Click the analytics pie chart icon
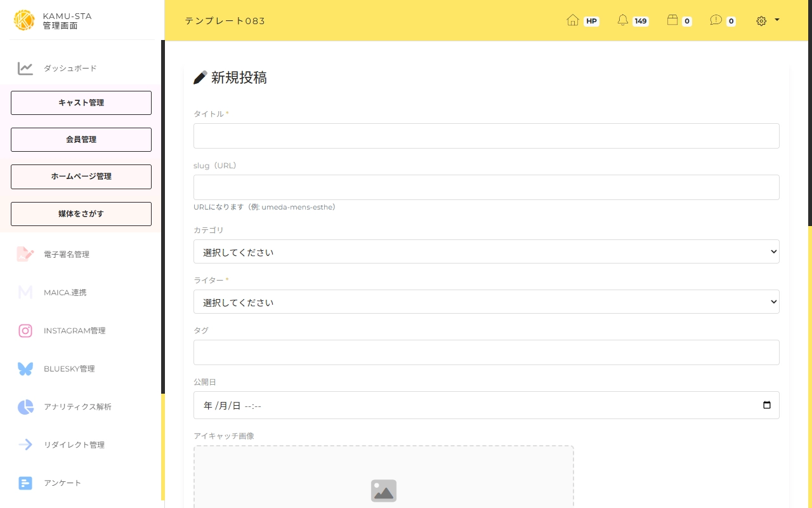Image resolution: width=812 pixels, height=508 pixels. point(25,407)
